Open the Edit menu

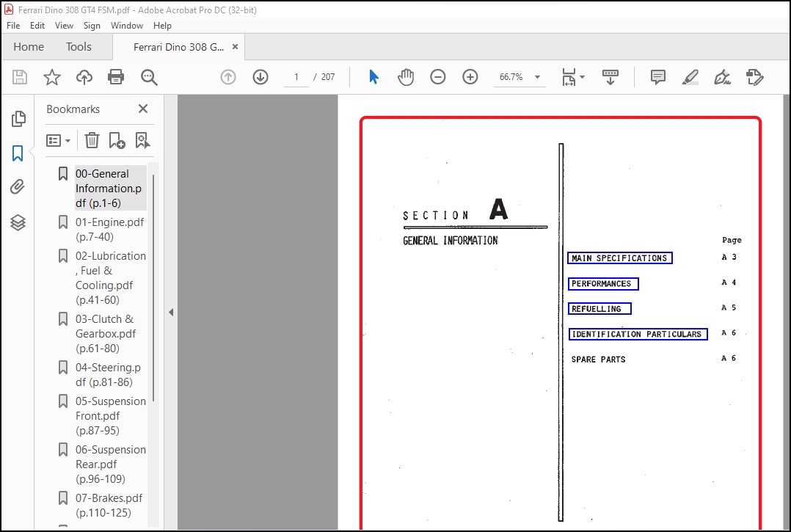tap(37, 25)
